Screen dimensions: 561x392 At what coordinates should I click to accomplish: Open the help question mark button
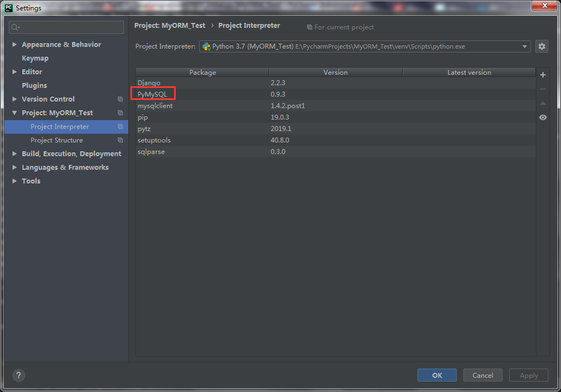[19, 375]
